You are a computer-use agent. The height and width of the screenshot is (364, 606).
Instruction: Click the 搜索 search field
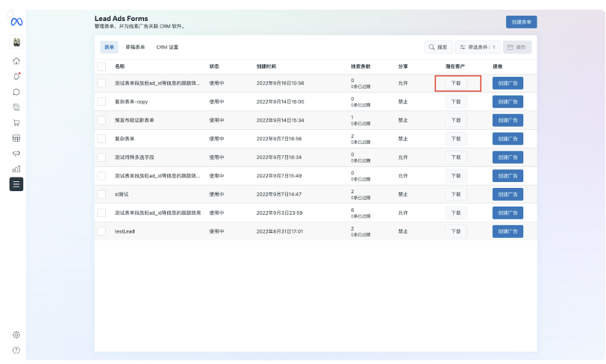pyautogui.click(x=438, y=47)
